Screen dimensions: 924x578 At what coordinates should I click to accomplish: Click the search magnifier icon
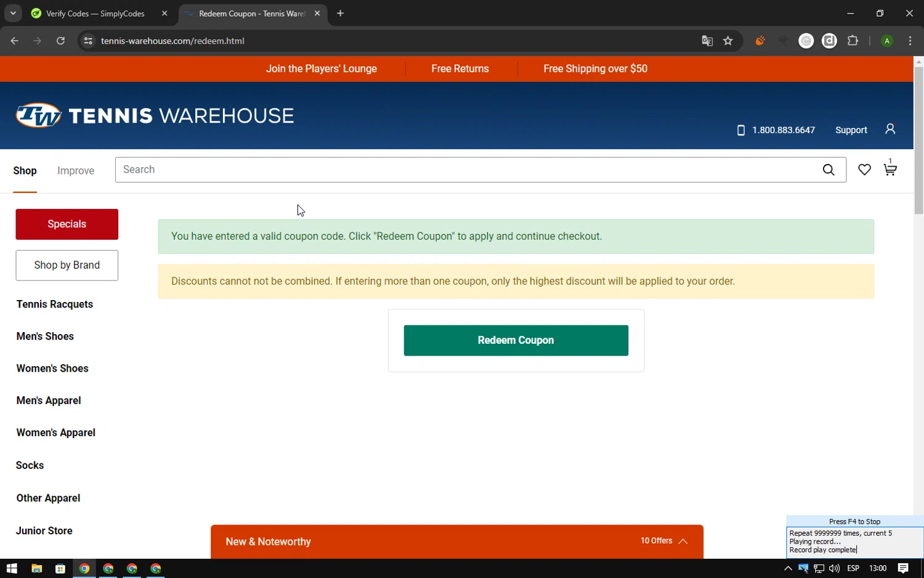tap(829, 169)
